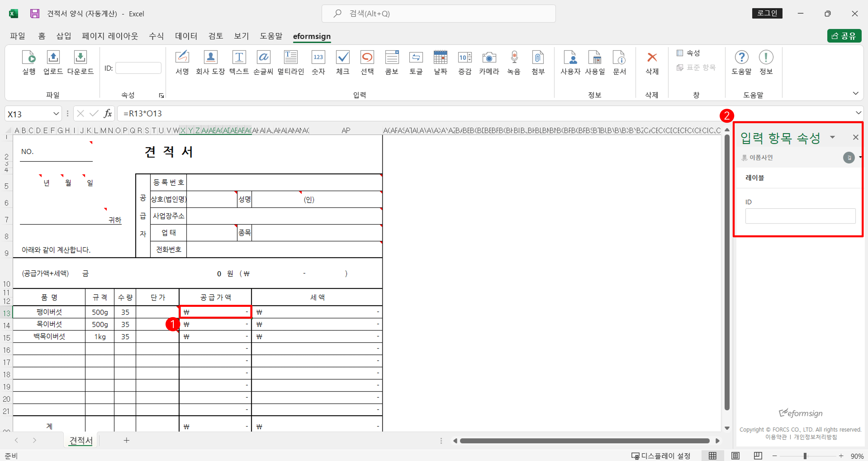The width and height of the screenshot is (868, 461).
Task: Insert a Number (숫자) field
Action: (x=318, y=62)
